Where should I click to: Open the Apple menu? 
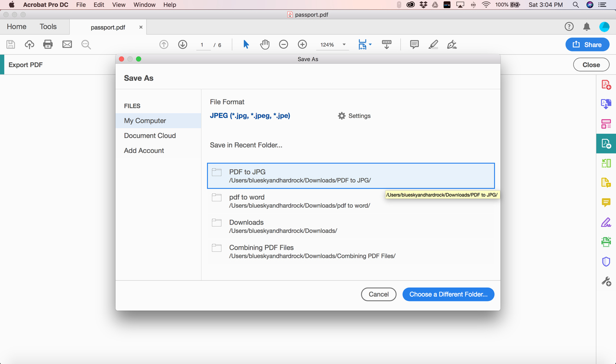(x=12, y=5)
